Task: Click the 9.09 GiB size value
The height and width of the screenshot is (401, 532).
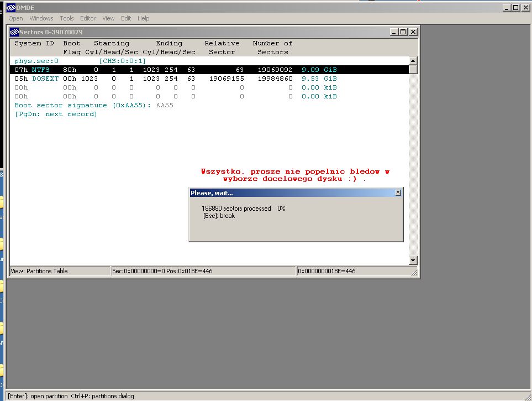Action: pos(319,70)
